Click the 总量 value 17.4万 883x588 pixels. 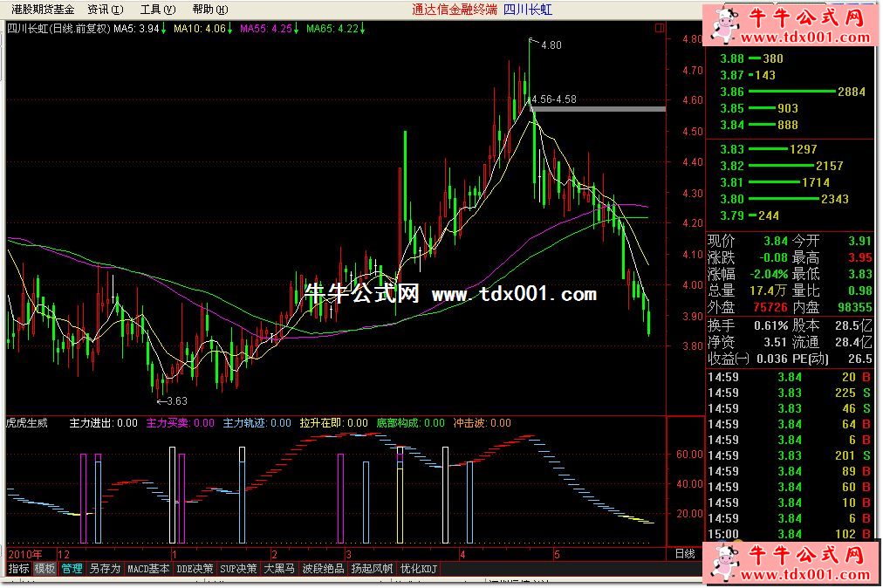(x=768, y=291)
